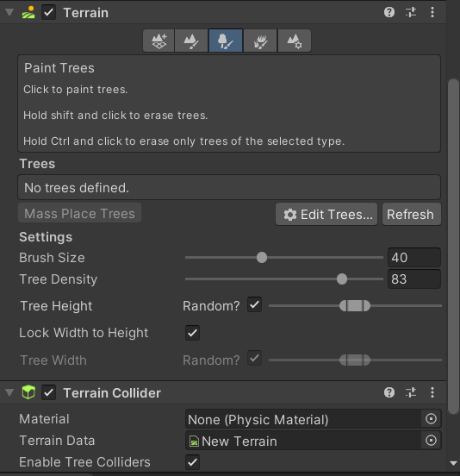Open Terrain component more options menu
Viewport: 460px width, 476px height.
[432, 12]
